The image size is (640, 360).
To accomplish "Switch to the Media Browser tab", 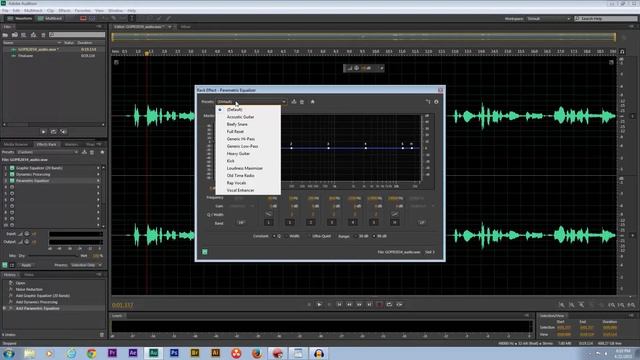I will tap(16, 144).
